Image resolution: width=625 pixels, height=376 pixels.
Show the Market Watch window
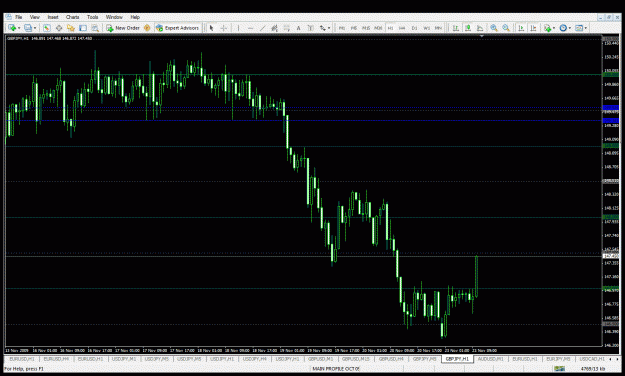pyautogui.click(x=47, y=28)
